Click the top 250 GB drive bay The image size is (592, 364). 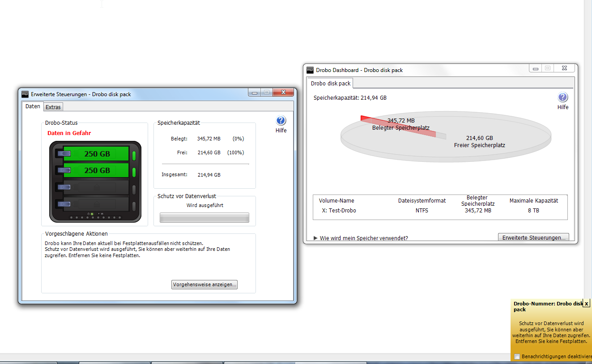[x=96, y=154]
